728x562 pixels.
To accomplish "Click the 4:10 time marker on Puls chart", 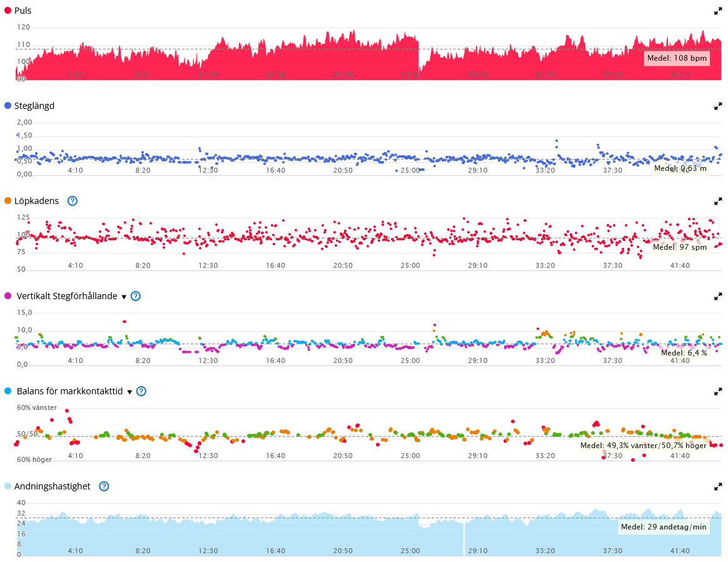I will click(x=75, y=75).
